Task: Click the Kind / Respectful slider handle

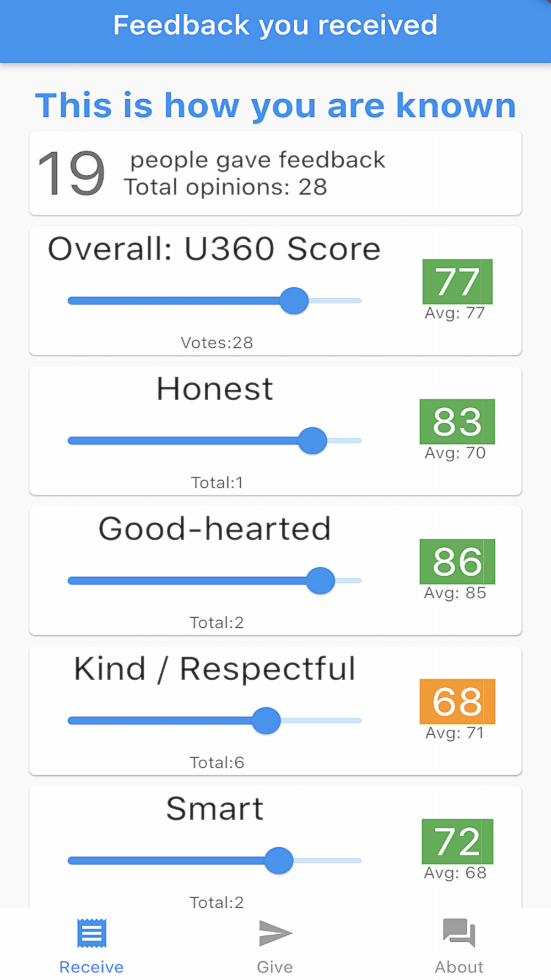Action: (x=266, y=721)
